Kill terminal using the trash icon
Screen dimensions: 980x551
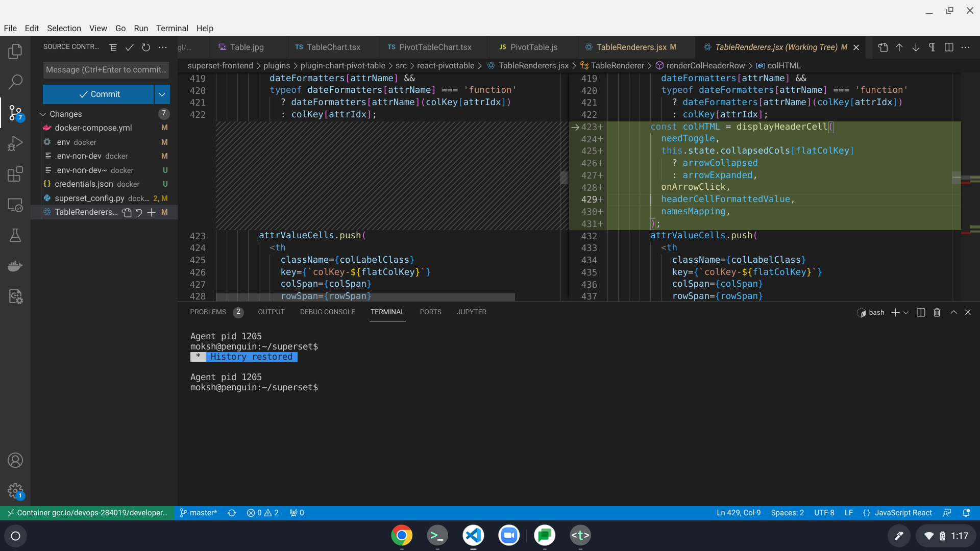click(937, 312)
